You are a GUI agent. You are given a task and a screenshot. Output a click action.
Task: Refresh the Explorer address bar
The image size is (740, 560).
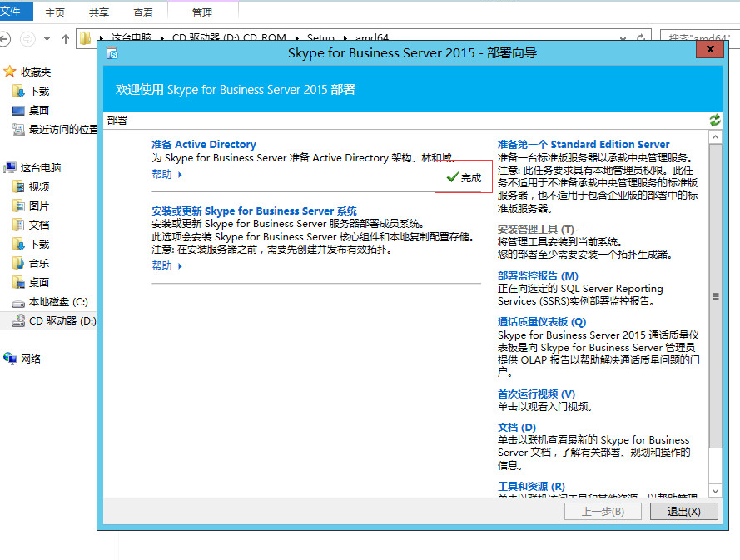(641, 37)
